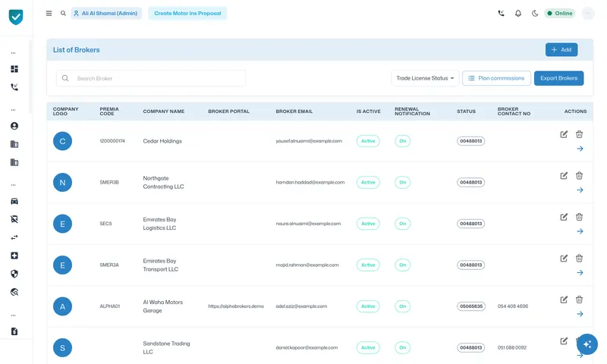Edit Emirates Bay Logistics LLC broker
The width and height of the screenshot is (607, 364).
pyautogui.click(x=564, y=217)
